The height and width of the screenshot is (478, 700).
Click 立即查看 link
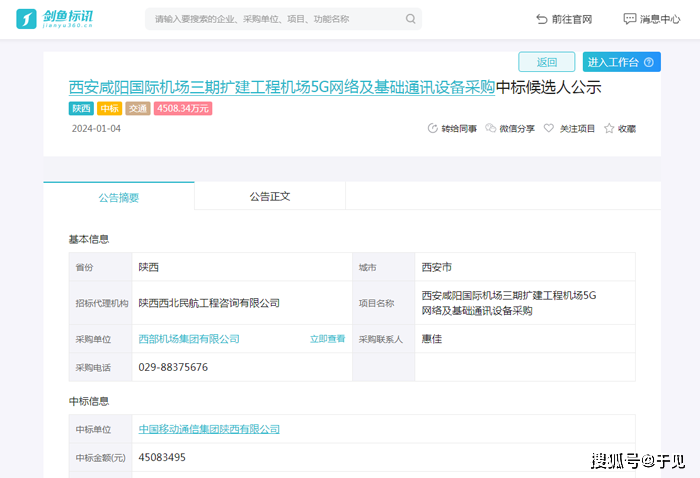pyautogui.click(x=328, y=339)
